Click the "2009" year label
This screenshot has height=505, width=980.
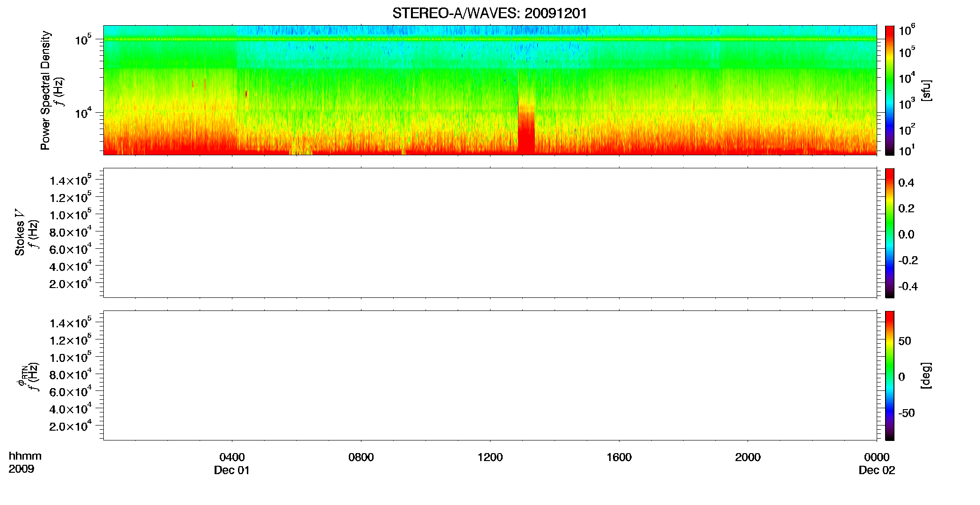point(22,469)
